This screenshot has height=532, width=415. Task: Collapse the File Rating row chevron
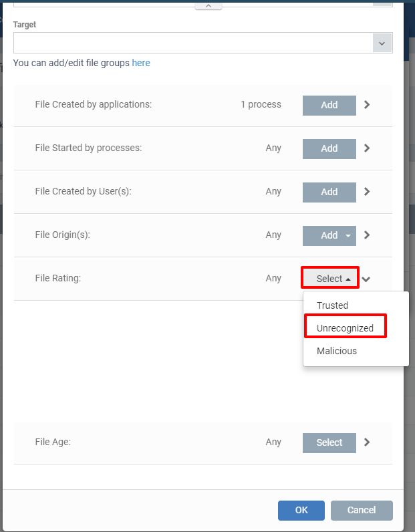[x=366, y=279]
